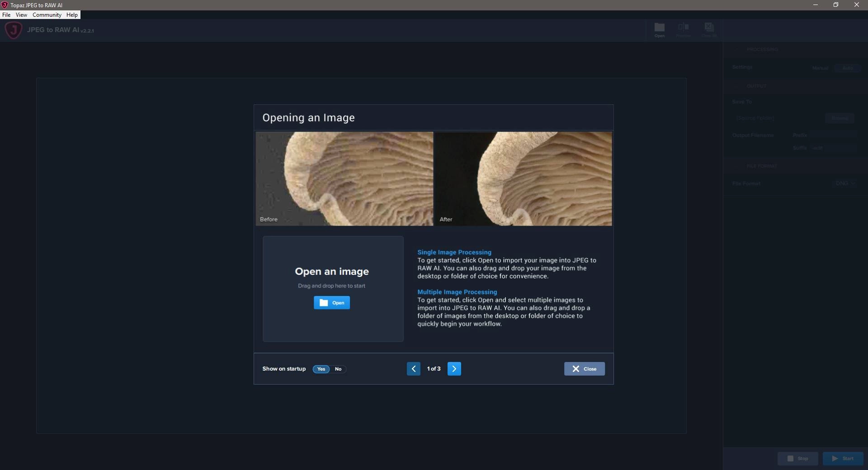Click the 'Multiple Image Processing' heading
This screenshot has height=470, width=868.
[457, 292]
